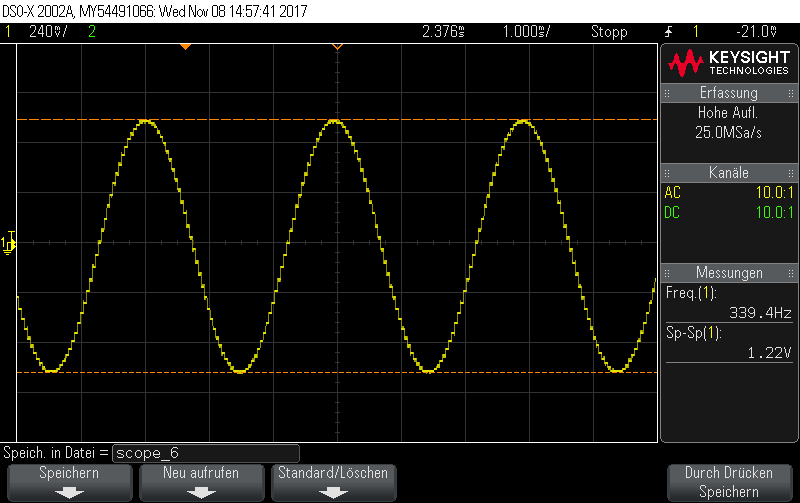The width and height of the screenshot is (800, 503).
Task: Click the 1.000 ms/ timebase value
Action: (x=527, y=32)
